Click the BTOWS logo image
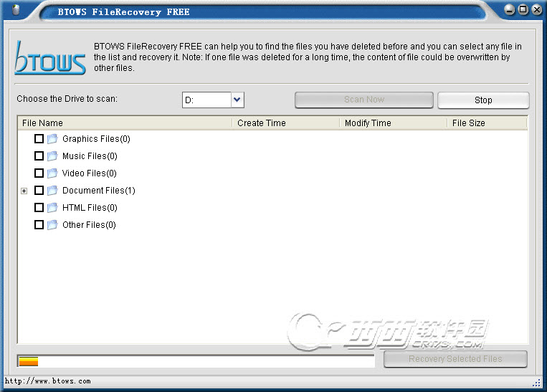The width and height of the screenshot is (547, 392). (x=50, y=58)
